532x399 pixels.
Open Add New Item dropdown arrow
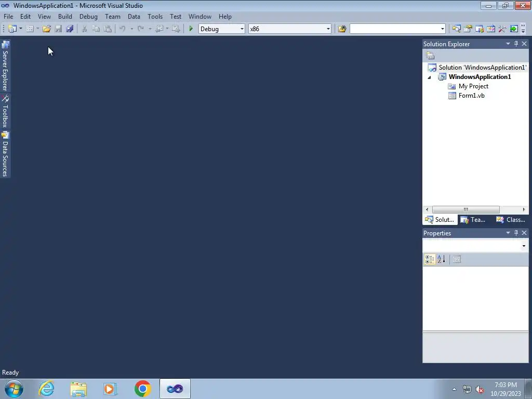pyautogui.click(x=37, y=29)
